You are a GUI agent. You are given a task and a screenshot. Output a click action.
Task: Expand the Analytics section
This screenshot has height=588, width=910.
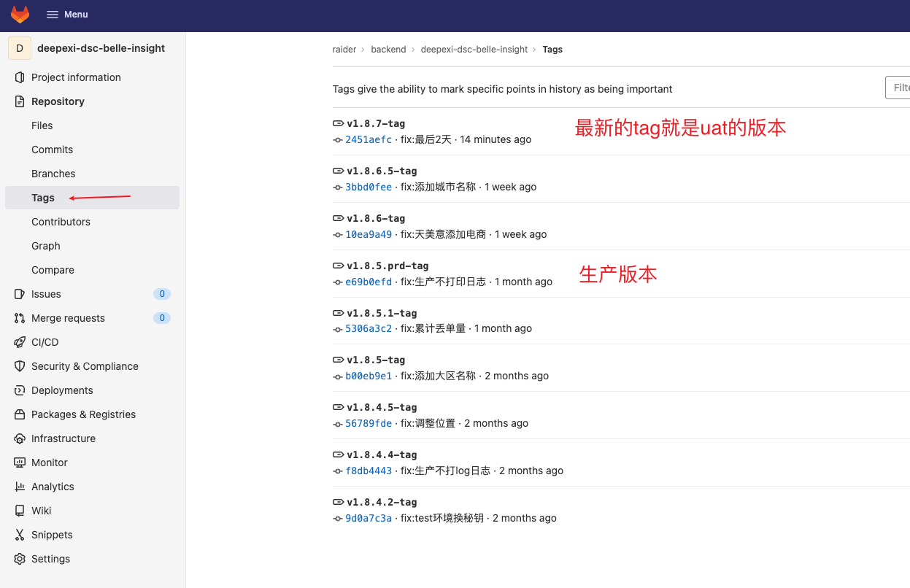(53, 487)
